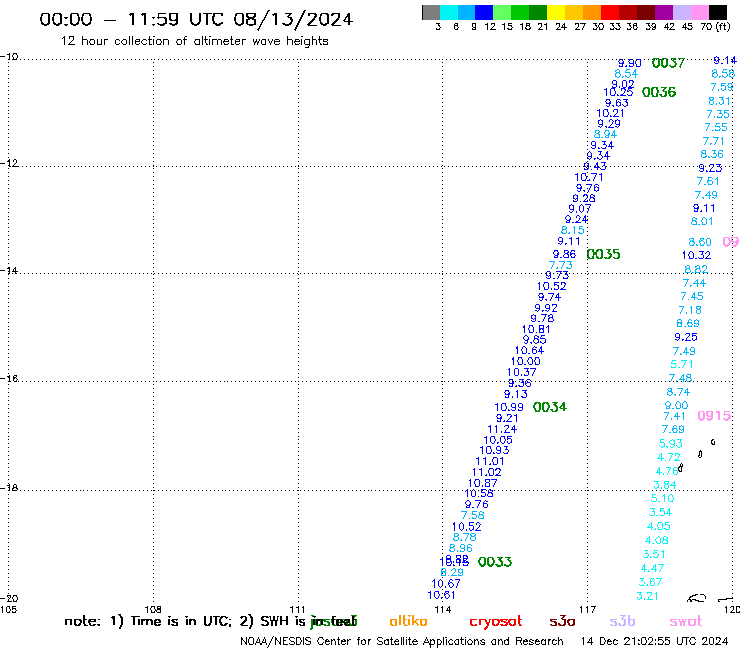
Task: Select the reading 4.47
Action: [x=652, y=568]
